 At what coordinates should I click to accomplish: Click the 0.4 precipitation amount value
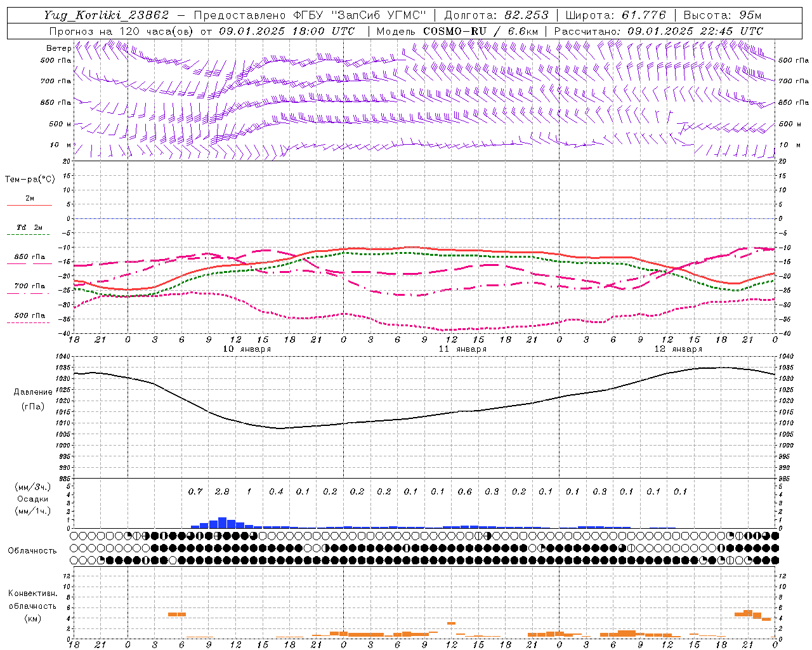click(x=276, y=491)
